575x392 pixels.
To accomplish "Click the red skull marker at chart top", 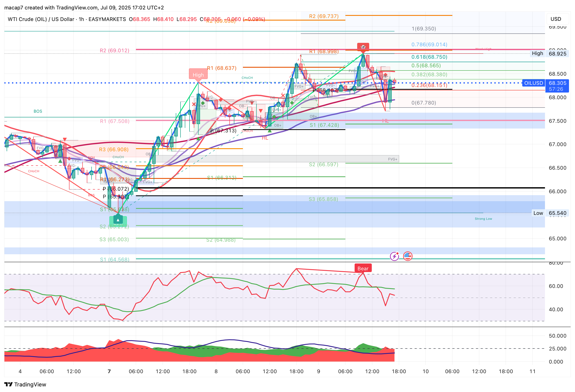I will point(363,47).
